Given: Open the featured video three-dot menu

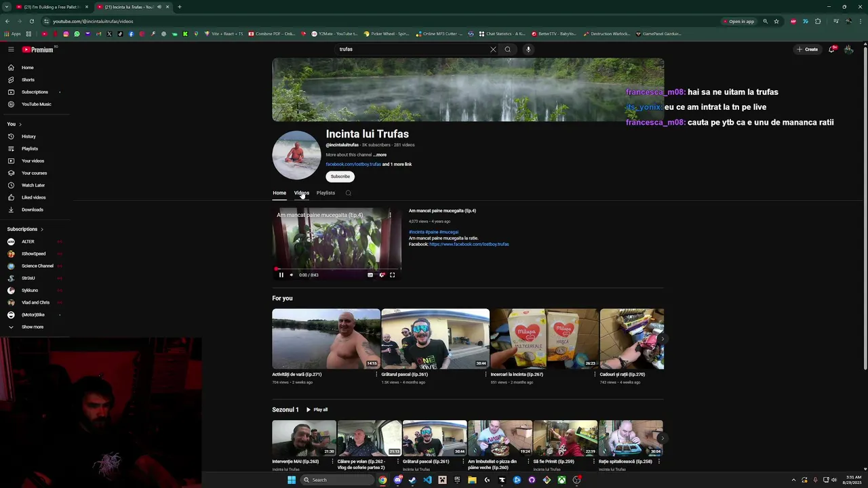Looking at the screenshot, I should (390, 215).
